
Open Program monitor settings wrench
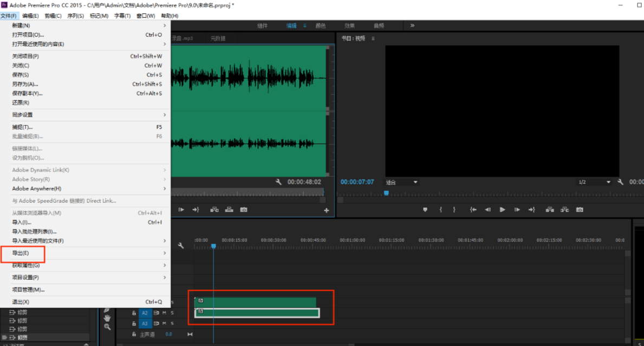[x=620, y=182]
